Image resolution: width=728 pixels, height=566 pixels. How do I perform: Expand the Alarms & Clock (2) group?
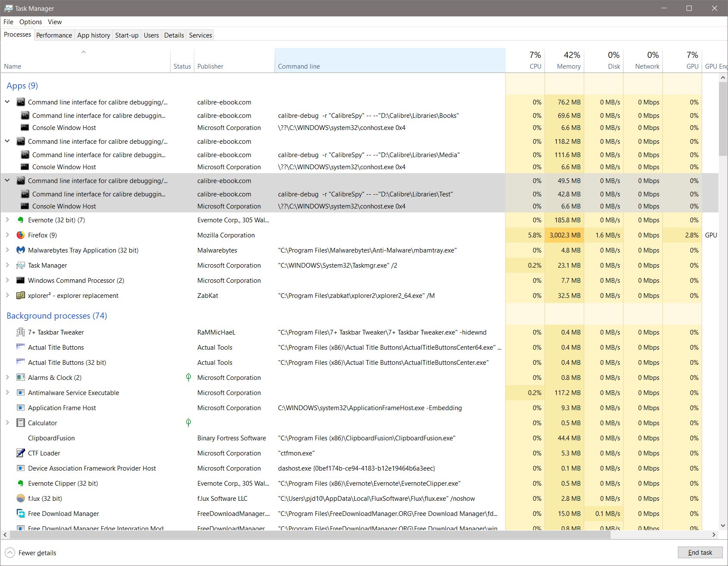[x=7, y=377]
